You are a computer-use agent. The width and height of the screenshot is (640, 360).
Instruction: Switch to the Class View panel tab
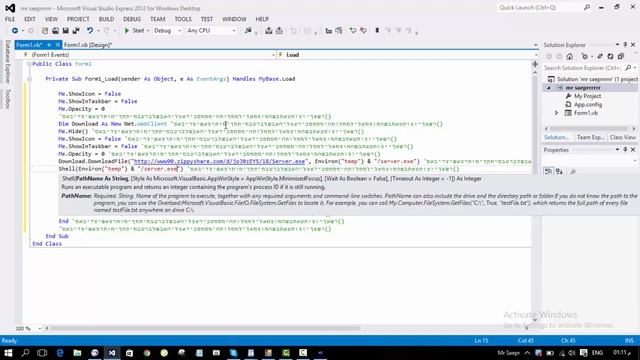(x=622, y=138)
